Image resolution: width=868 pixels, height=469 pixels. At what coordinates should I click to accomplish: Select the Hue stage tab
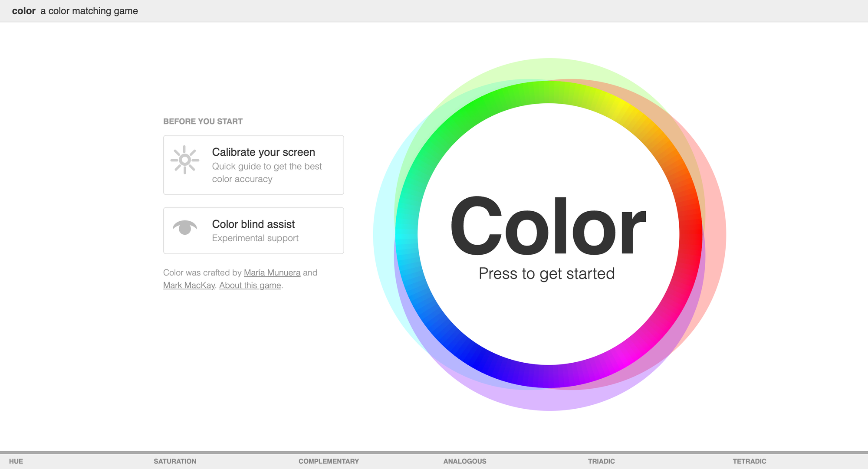16,461
